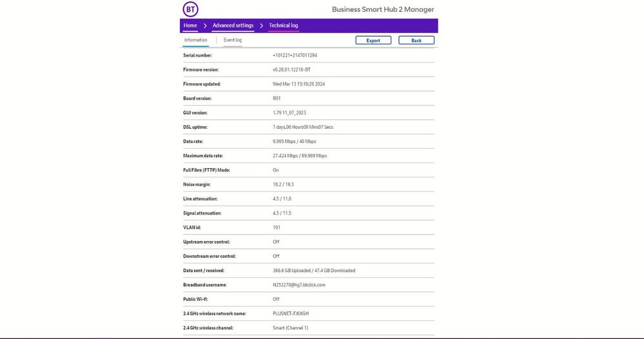Screen dimensions: 644x339
Task: Click the VLAN id value 101
Action: coord(277,228)
